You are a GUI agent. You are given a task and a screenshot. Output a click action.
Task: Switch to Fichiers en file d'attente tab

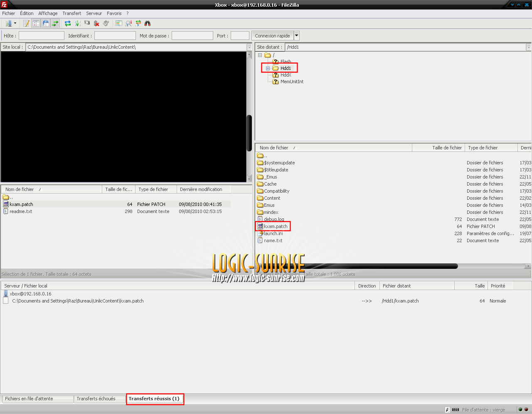(37, 399)
